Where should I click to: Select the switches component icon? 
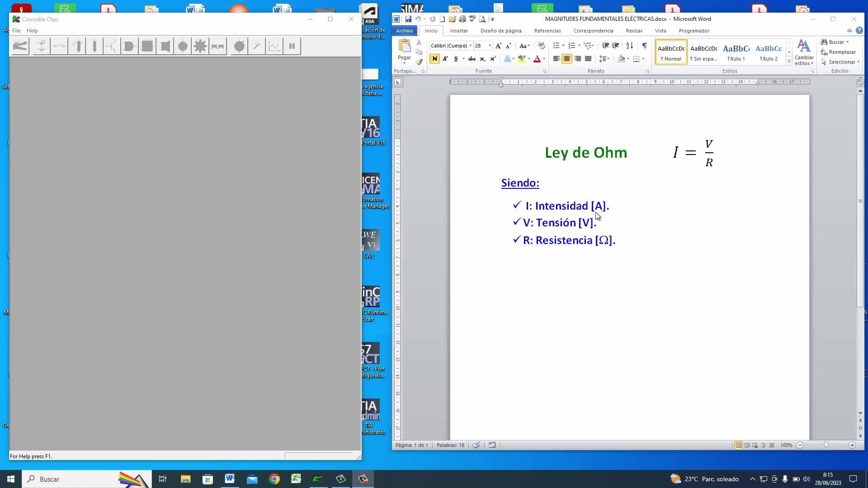pos(59,46)
